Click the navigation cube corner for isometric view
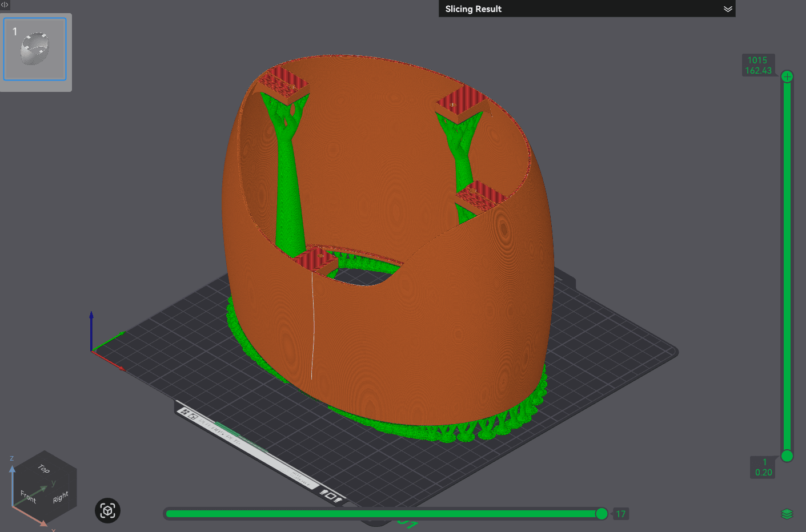The image size is (806, 532). [45, 486]
